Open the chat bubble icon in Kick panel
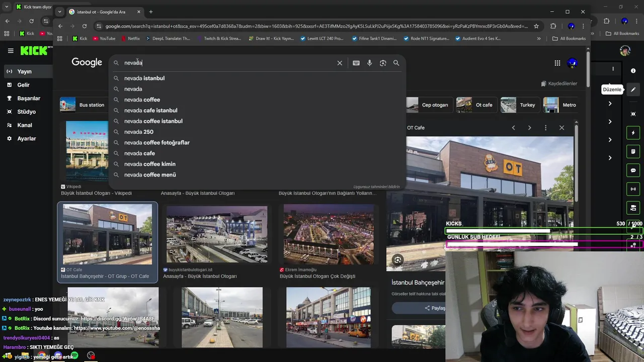The height and width of the screenshot is (362, 644). click(633, 170)
